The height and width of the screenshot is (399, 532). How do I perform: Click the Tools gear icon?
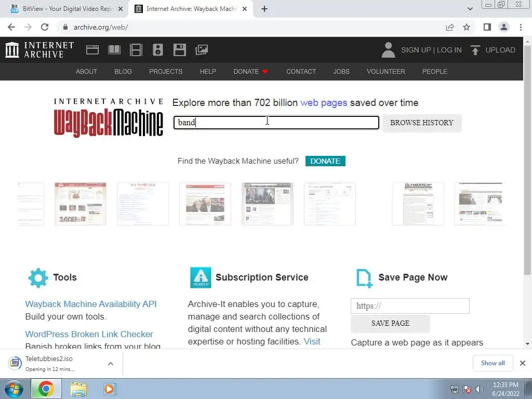point(38,278)
